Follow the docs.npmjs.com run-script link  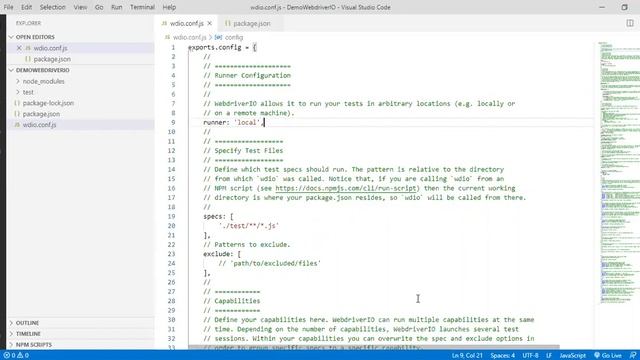[x=346, y=189]
